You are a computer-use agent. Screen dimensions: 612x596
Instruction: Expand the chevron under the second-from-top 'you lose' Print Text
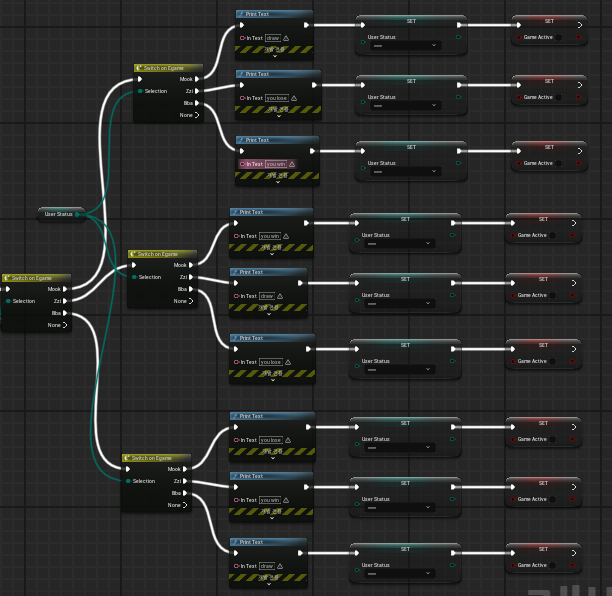[279, 116]
